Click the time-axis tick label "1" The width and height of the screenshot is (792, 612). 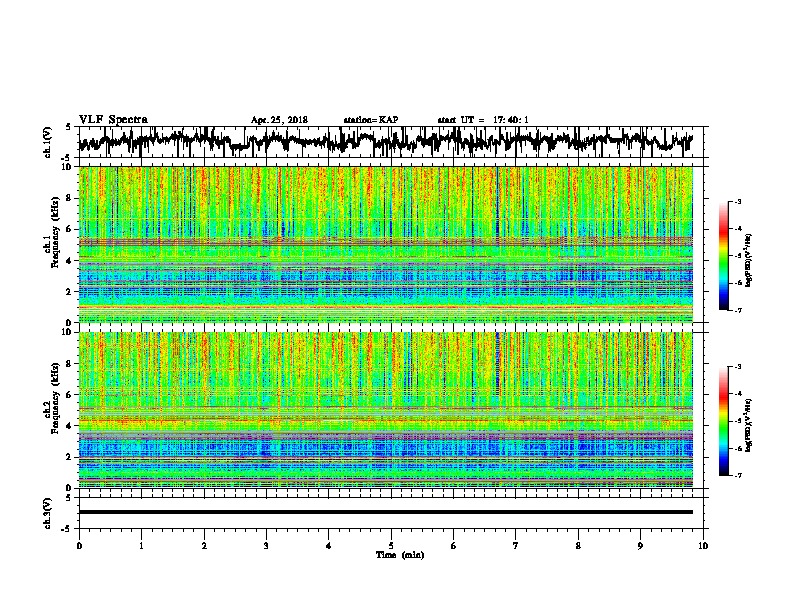[141, 546]
